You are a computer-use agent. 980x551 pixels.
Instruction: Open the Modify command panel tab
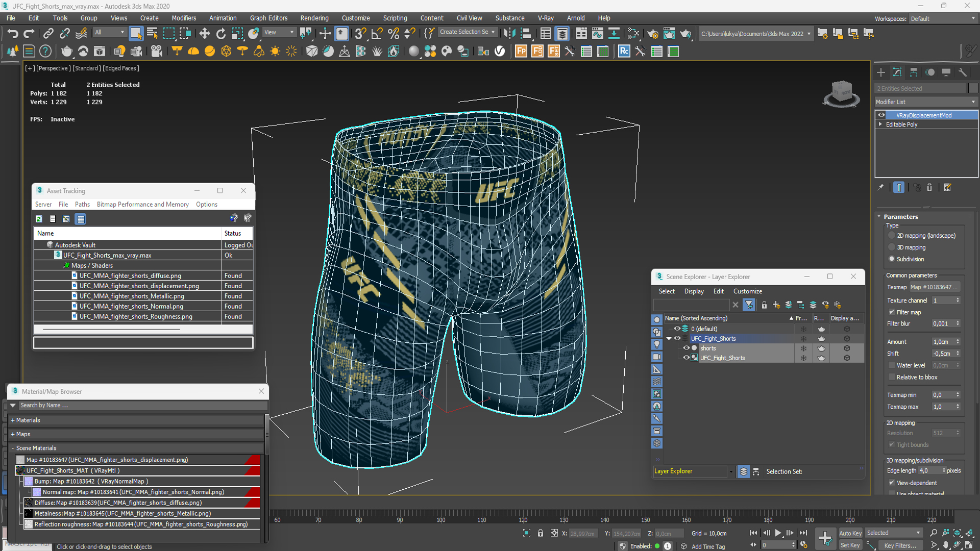(x=897, y=72)
